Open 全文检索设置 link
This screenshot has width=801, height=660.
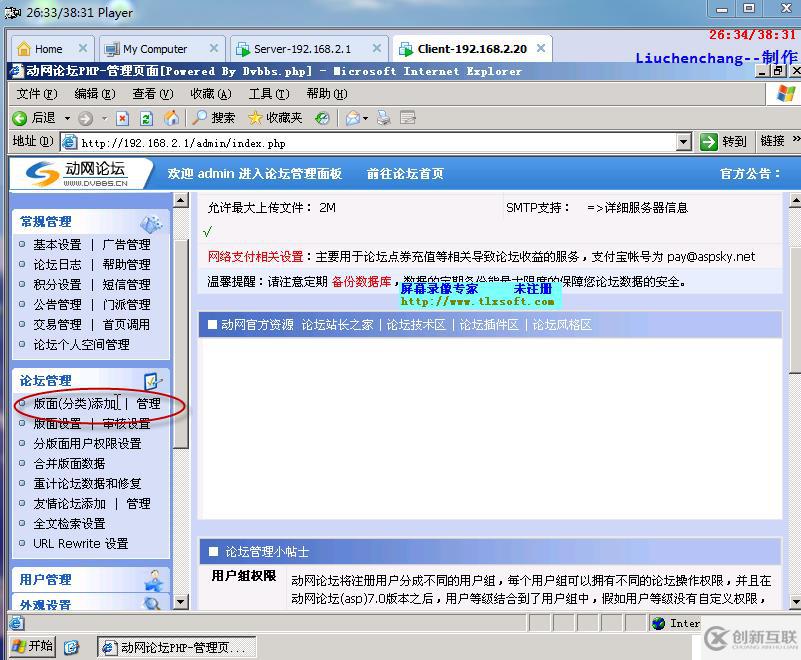[69, 524]
